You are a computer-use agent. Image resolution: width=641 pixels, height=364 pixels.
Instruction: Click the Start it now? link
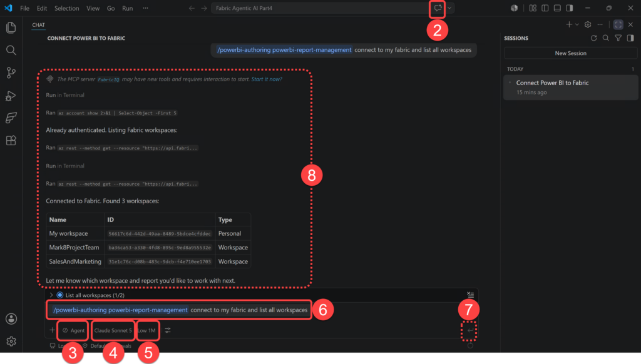pyautogui.click(x=267, y=79)
